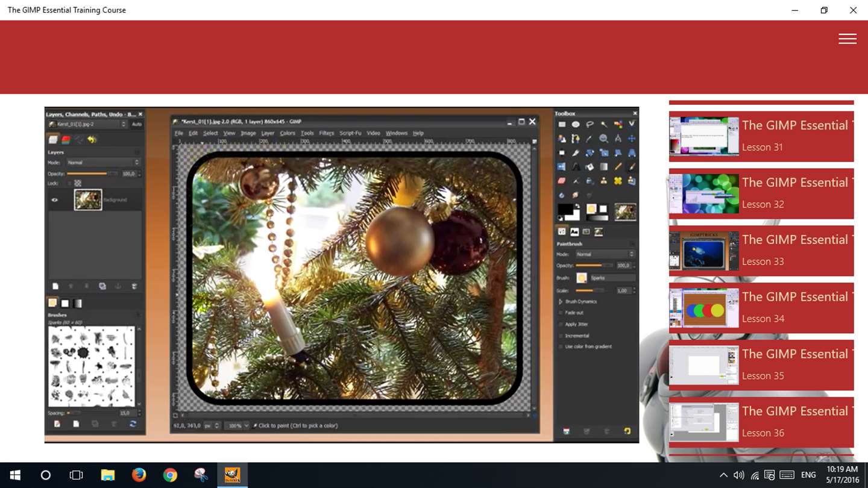Create a new layer with the Layers button
868x488 pixels.
click(x=55, y=286)
